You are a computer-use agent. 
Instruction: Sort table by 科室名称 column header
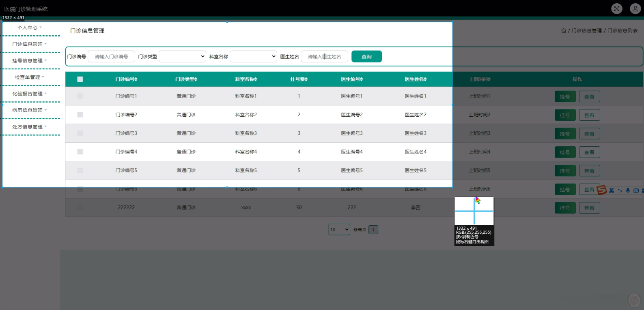(246, 79)
